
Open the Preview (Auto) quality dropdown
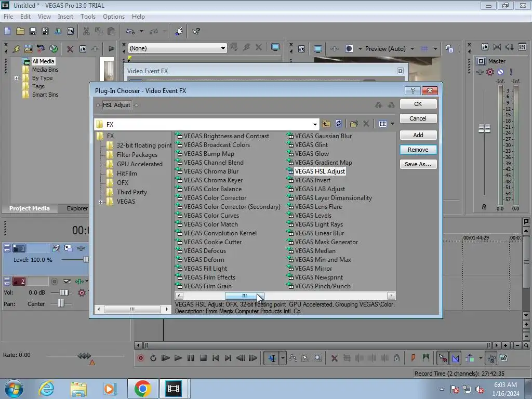coord(412,49)
